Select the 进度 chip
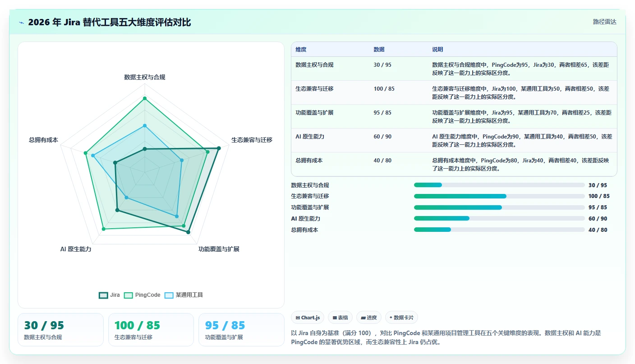The width and height of the screenshot is (635, 364). [369, 318]
